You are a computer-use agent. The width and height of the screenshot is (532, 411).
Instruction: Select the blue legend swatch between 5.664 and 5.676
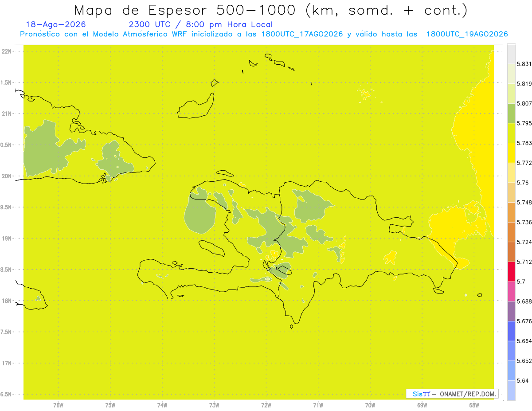[511, 331]
